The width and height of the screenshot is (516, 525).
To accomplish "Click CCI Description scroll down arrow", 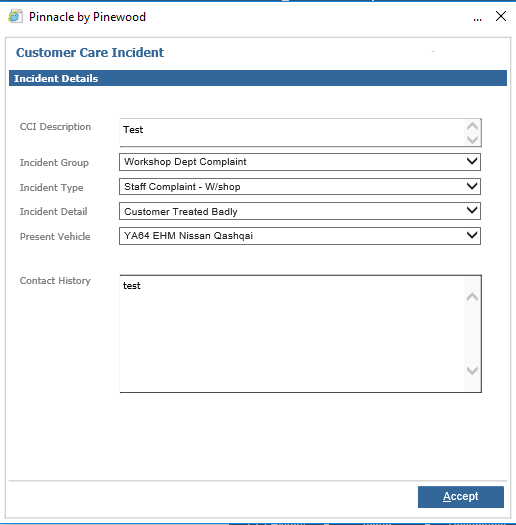I will pos(472,140).
